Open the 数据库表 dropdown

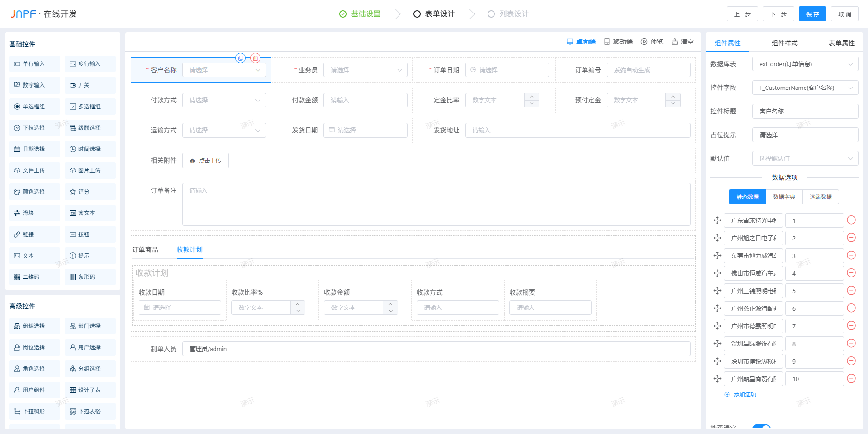(805, 64)
